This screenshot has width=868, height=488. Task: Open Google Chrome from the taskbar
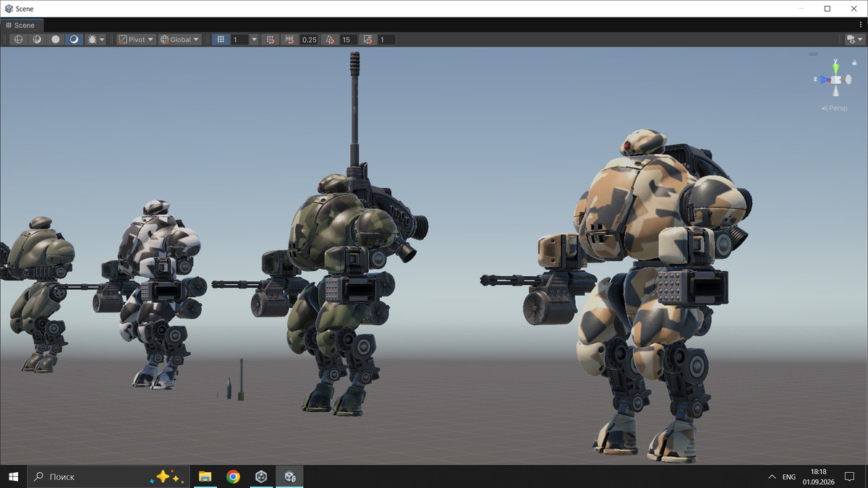(x=233, y=476)
